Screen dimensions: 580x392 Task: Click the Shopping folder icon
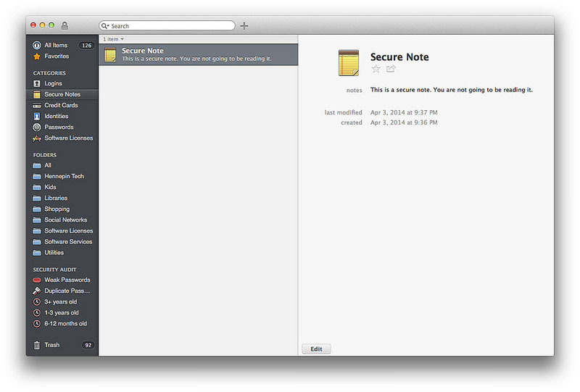click(x=37, y=209)
